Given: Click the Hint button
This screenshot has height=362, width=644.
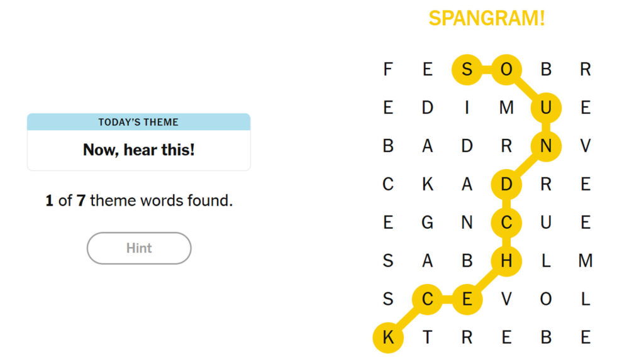Looking at the screenshot, I should (138, 248).
